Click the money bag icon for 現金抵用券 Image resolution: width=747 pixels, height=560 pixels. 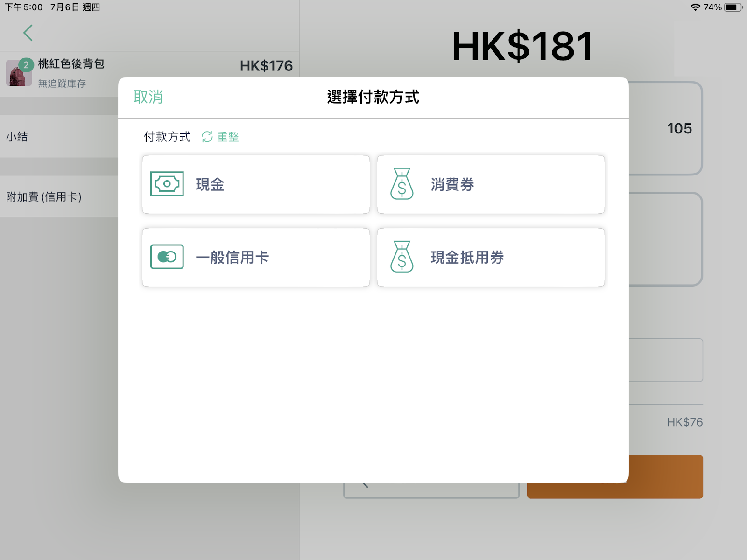pos(402,257)
